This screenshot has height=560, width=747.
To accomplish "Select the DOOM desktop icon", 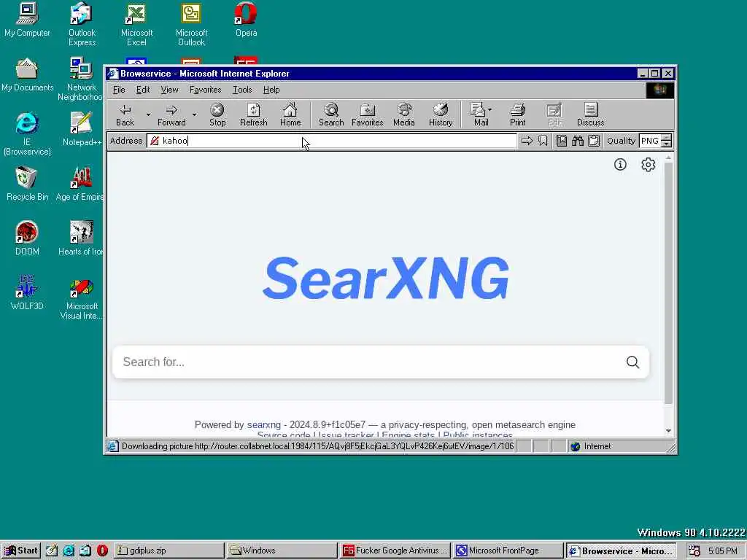I will [x=27, y=238].
